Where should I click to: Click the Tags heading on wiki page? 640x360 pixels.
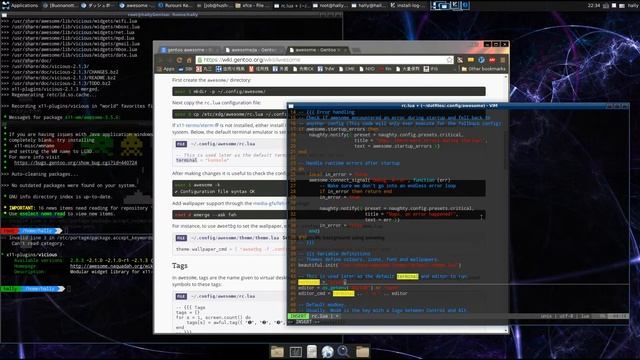(x=180, y=266)
